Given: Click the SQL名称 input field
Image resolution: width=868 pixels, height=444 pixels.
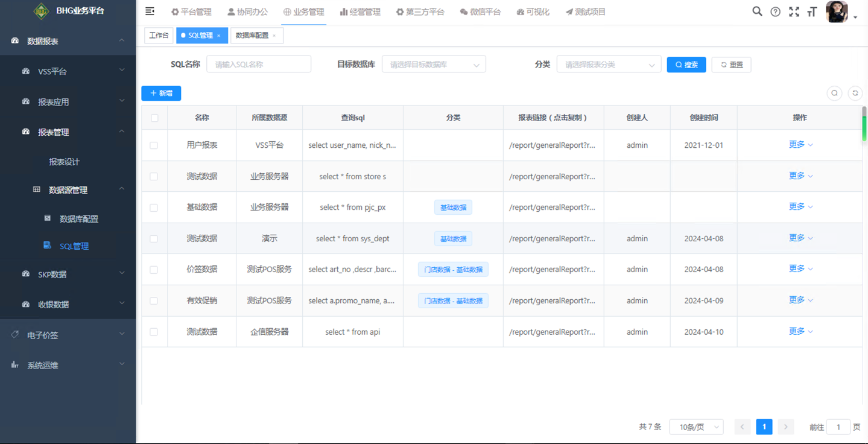Looking at the screenshot, I should [259, 65].
